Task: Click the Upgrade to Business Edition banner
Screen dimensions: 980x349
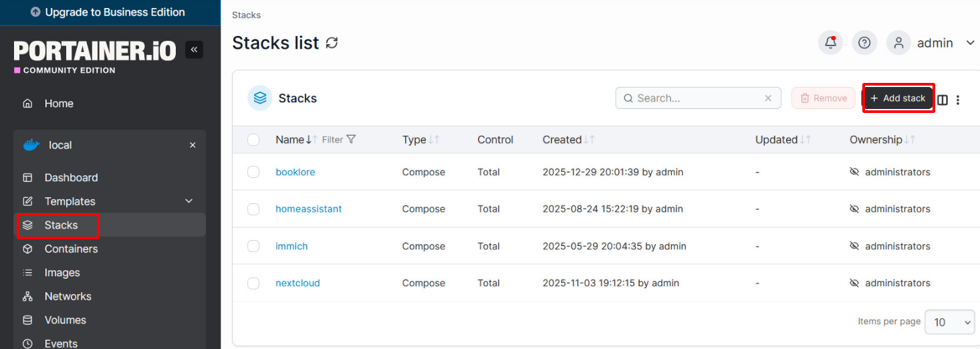Action: (x=110, y=12)
